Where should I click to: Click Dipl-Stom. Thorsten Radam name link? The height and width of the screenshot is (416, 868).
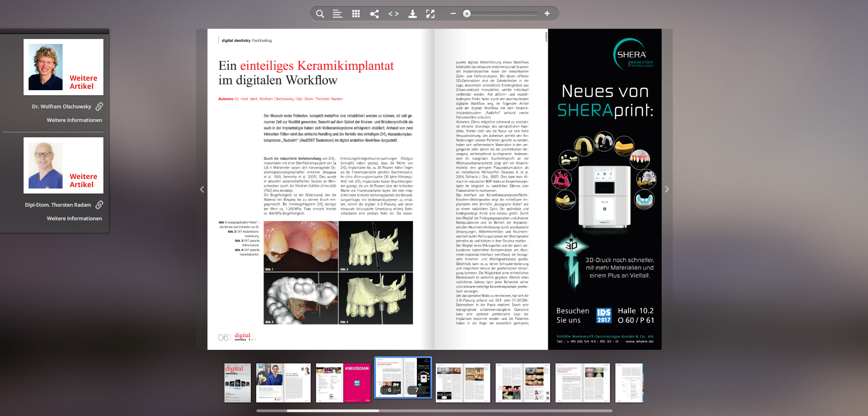point(58,205)
